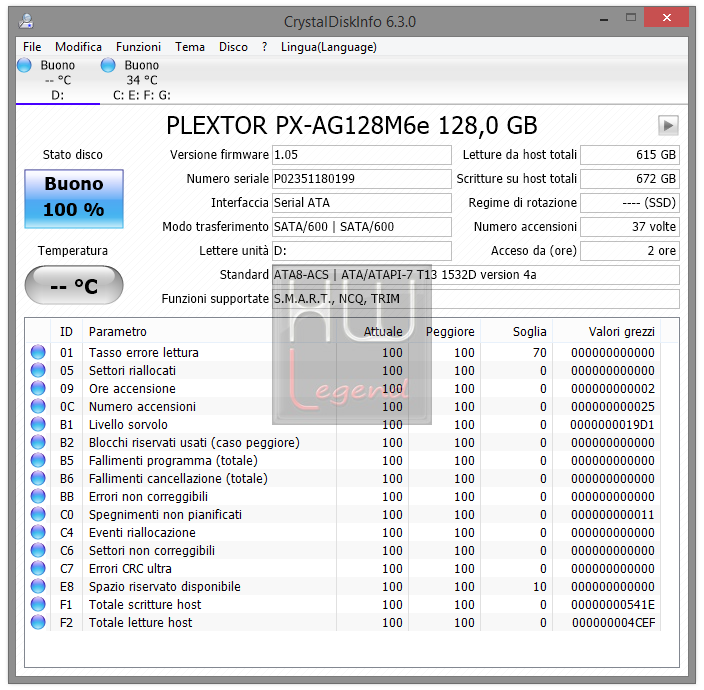This screenshot has height=690, width=704.
Task: Click the drive title PLEXTOR PX-AG128M6e
Action: (352, 125)
